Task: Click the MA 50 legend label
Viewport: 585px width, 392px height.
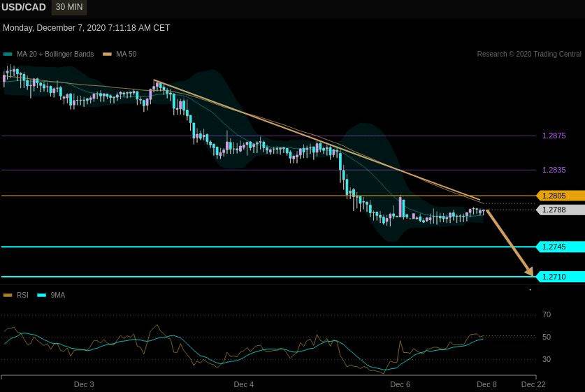Action: pos(126,54)
